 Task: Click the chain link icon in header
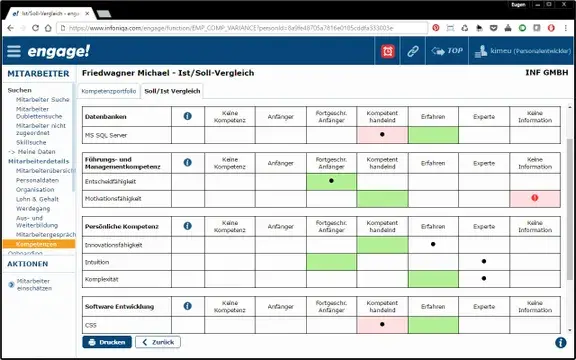click(x=413, y=51)
